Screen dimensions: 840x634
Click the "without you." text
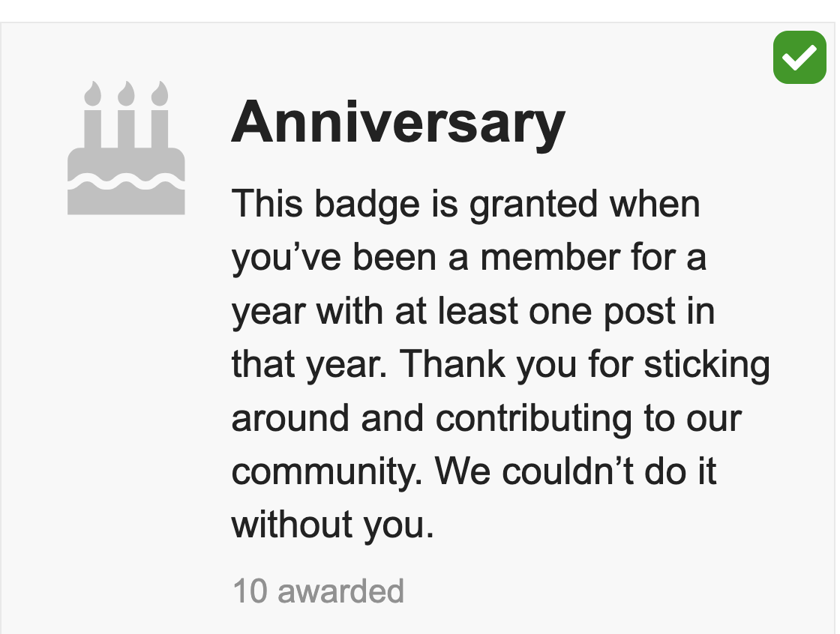(x=332, y=525)
